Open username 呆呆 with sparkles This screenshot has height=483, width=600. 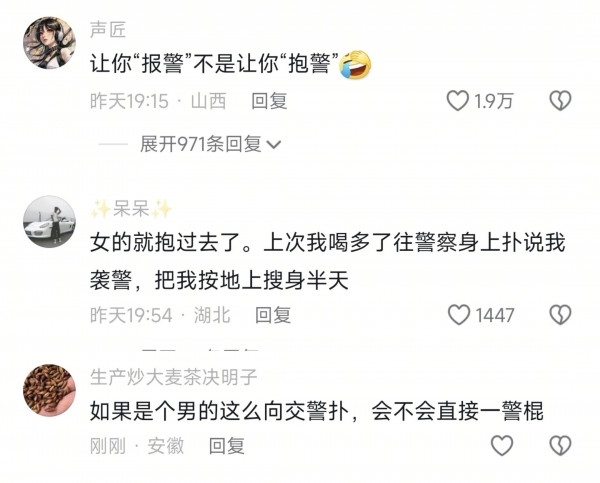pos(131,209)
